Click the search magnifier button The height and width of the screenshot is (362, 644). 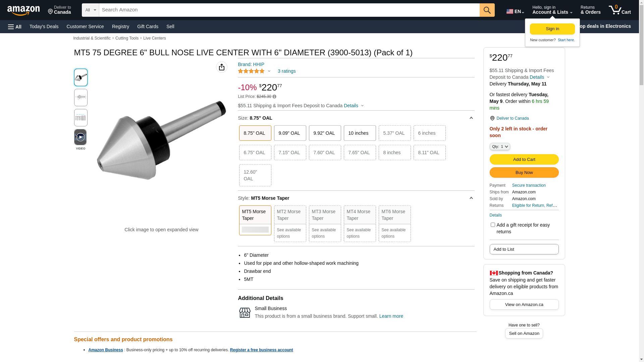487,10
